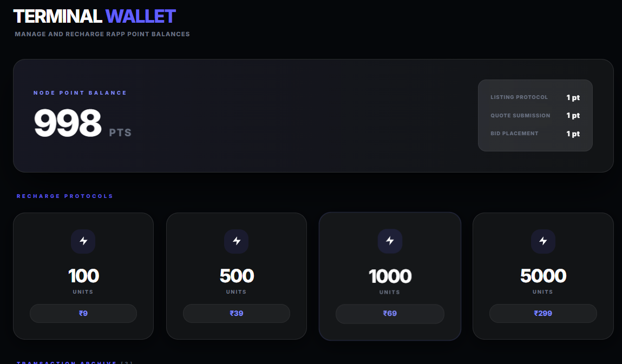Click the lightning icon on 5000 units card
The width and height of the screenshot is (622, 364).
tap(543, 241)
